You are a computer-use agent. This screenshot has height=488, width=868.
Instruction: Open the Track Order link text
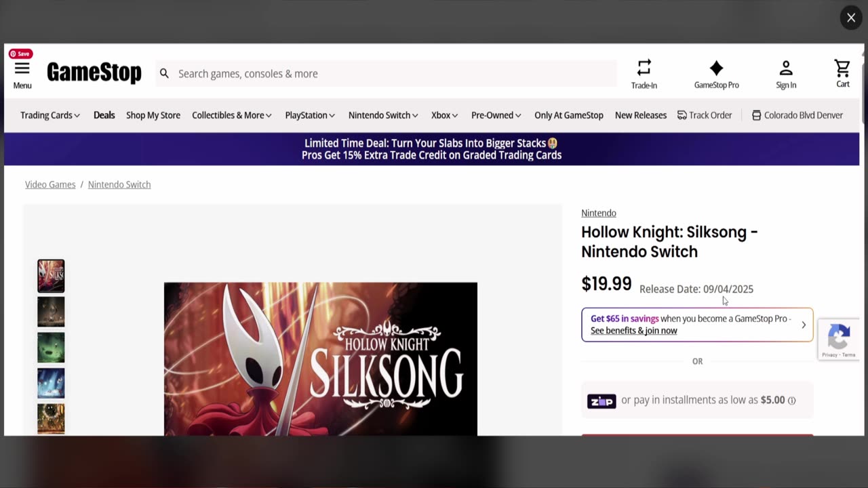click(x=710, y=115)
